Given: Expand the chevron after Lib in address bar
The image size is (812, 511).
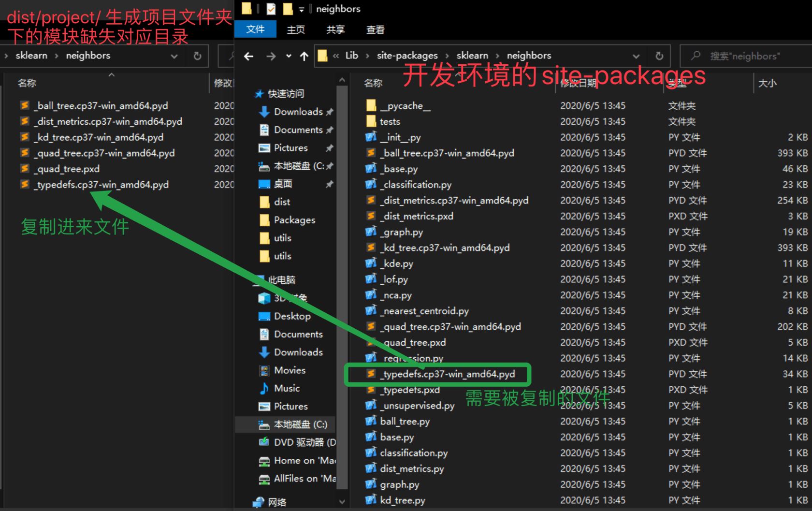Looking at the screenshot, I should click(367, 56).
